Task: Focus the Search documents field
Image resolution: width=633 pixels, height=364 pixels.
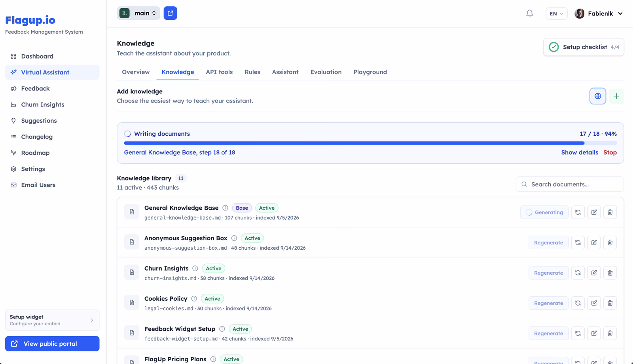Action: 570,184
